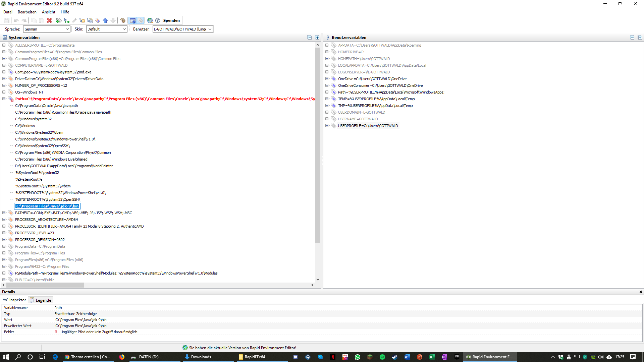Expand the PATHEXT variable node
Image resolution: width=644 pixels, height=362 pixels.
click(4, 213)
